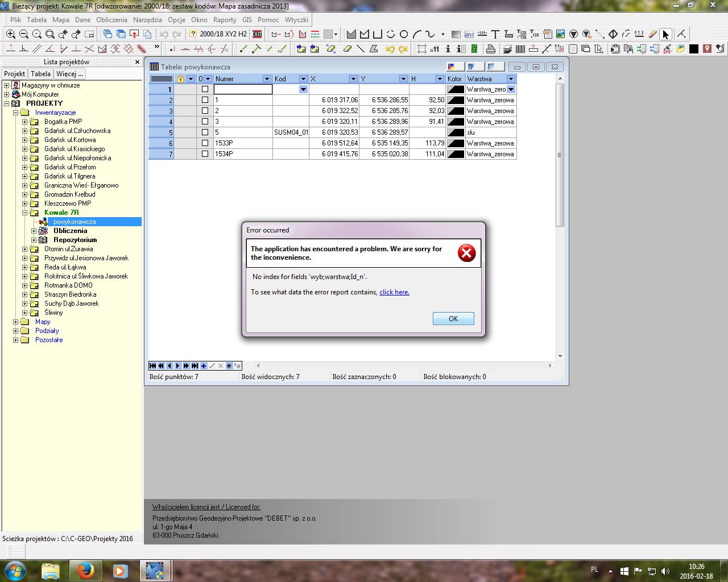Screen dimensions: 728x582
Task: Expand the Mapy folder node
Action: pos(16,322)
